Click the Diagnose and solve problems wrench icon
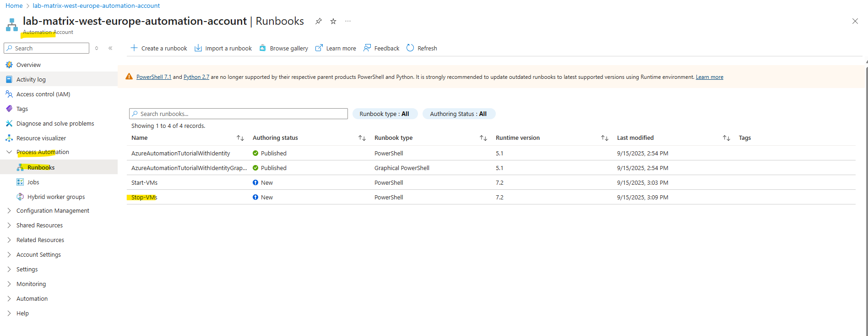 click(x=9, y=123)
